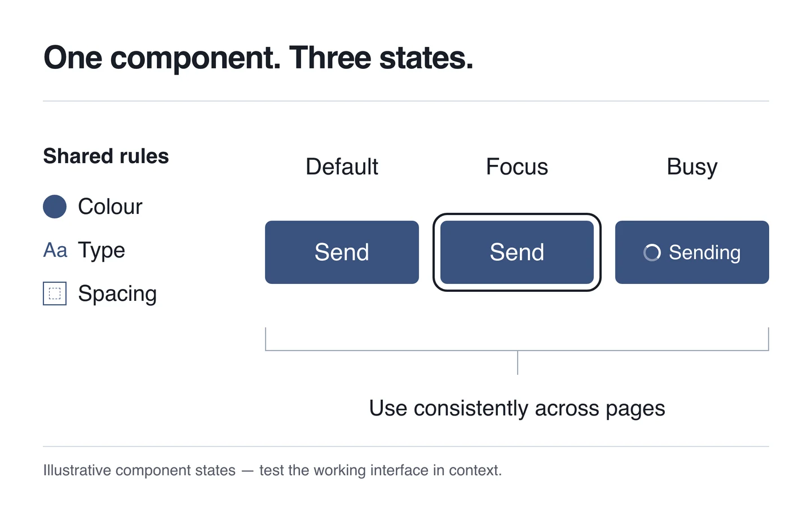Select the Busy column label

pos(692,168)
